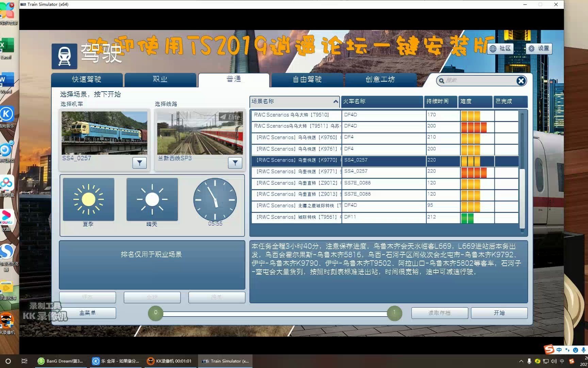This screenshot has width=588, height=368.
Task: Select scenario 乌乌大特 [T9510]
Action: (385, 115)
